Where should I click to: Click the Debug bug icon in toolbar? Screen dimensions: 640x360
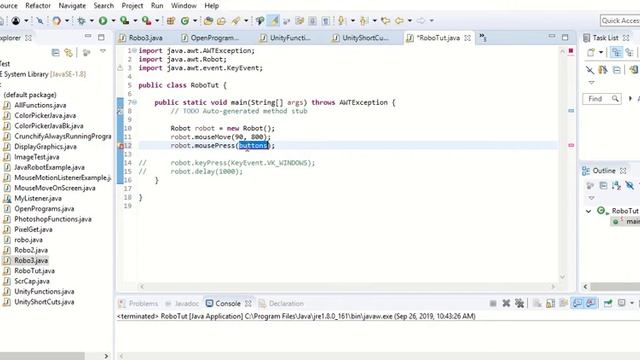tap(81, 20)
